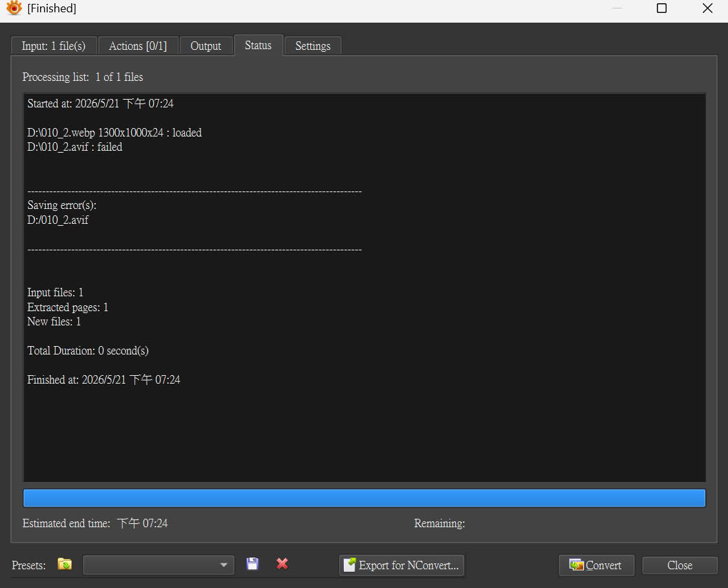Maximize the [Finished] window
Viewport: 728px width, 588px height.
(661, 8)
